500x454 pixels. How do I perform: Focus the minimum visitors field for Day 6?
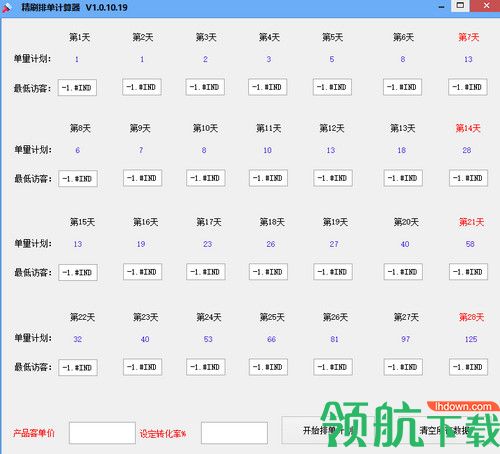402,87
